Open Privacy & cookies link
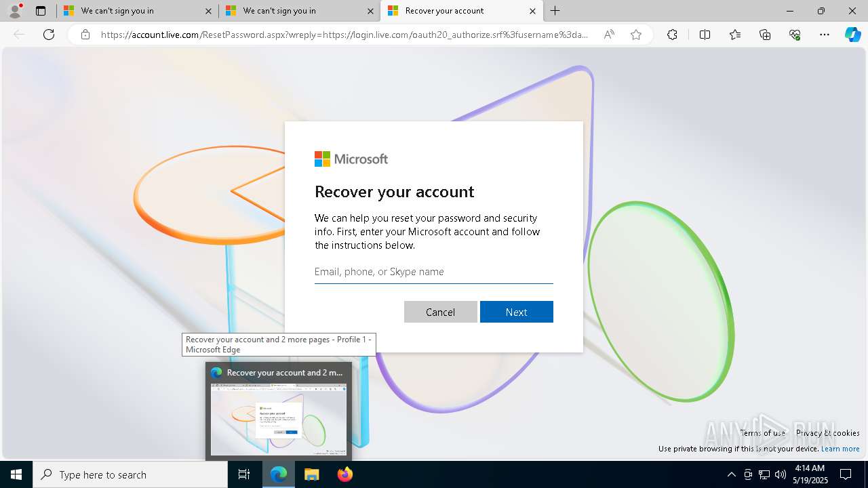 pyautogui.click(x=828, y=432)
